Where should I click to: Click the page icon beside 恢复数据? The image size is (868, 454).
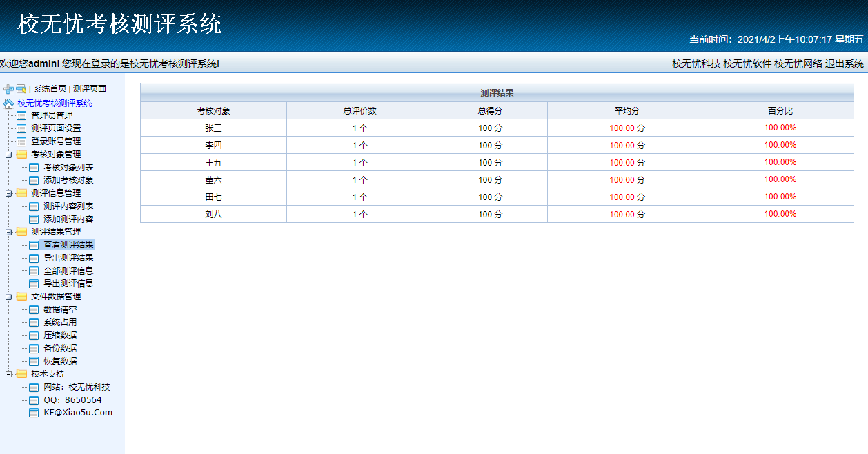pyautogui.click(x=34, y=362)
